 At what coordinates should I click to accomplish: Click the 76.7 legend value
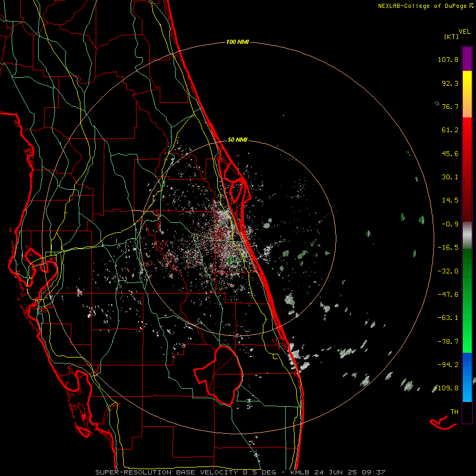[450, 106]
